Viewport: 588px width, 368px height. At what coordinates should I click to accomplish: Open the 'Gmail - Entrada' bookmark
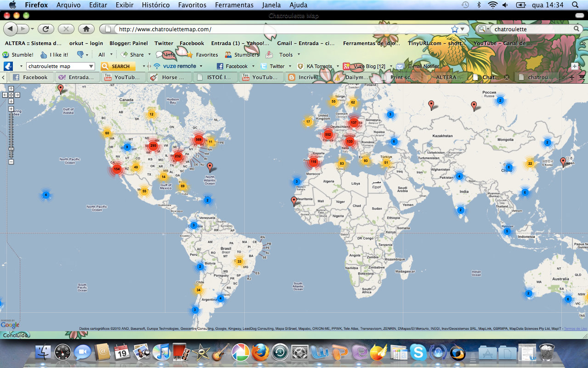tap(305, 43)
